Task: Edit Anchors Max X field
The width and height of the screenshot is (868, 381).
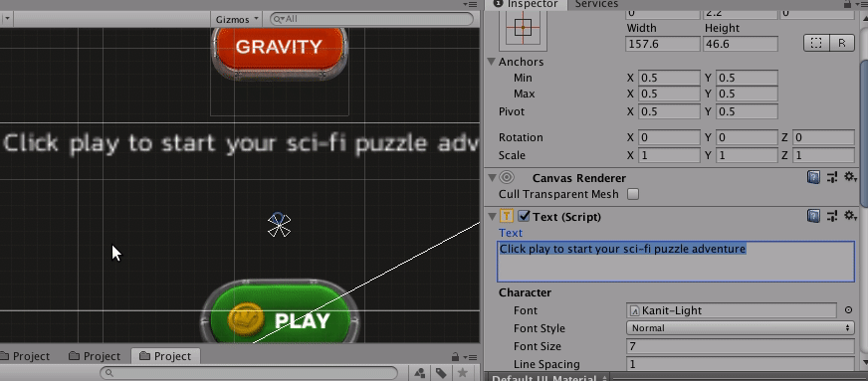Action: [x=669, y=94]
